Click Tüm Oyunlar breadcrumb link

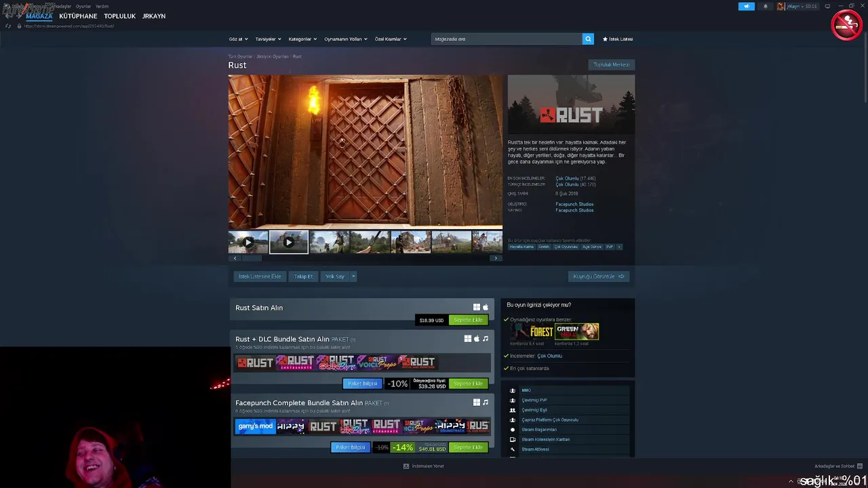click(x=240, y=56)
